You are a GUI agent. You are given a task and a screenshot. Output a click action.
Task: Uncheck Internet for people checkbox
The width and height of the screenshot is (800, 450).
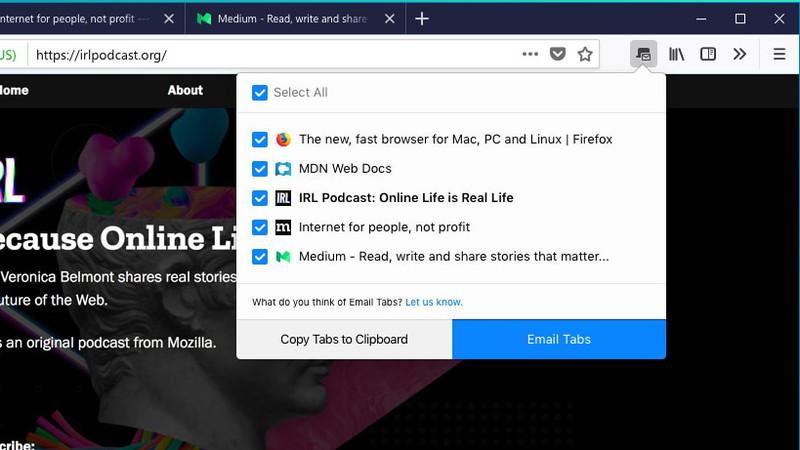[x=260, y=228]
